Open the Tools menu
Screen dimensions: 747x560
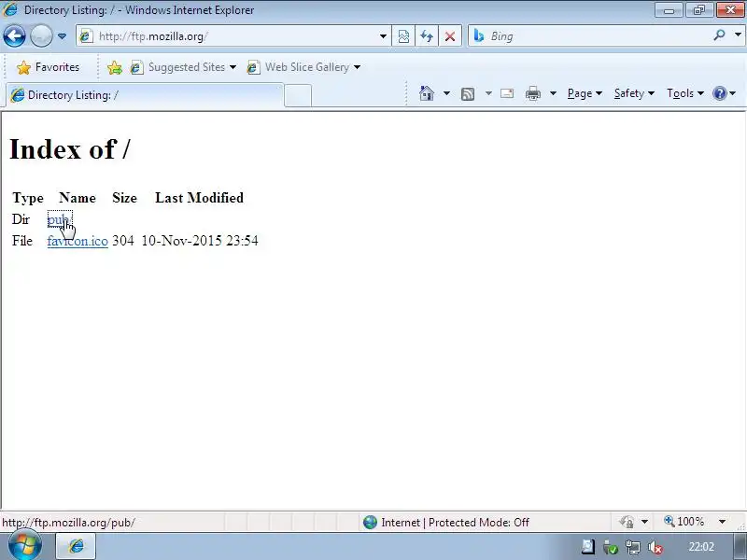(x=685, y=93)
